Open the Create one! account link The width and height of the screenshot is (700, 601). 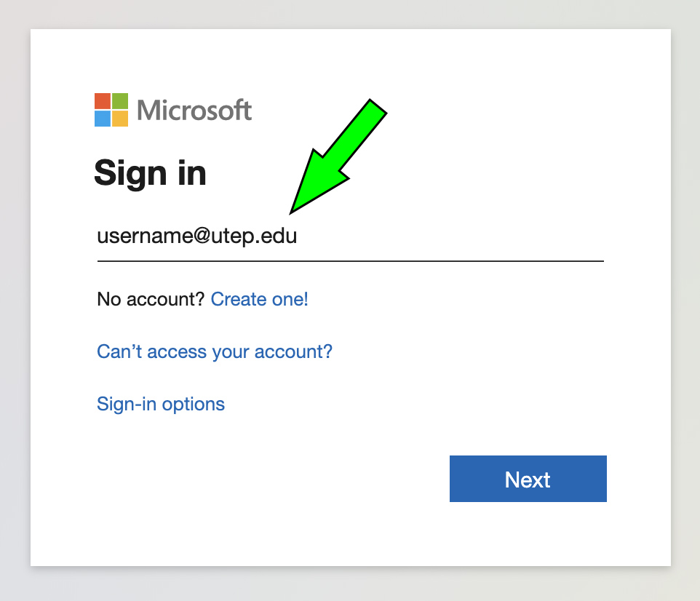pos(259,299)
